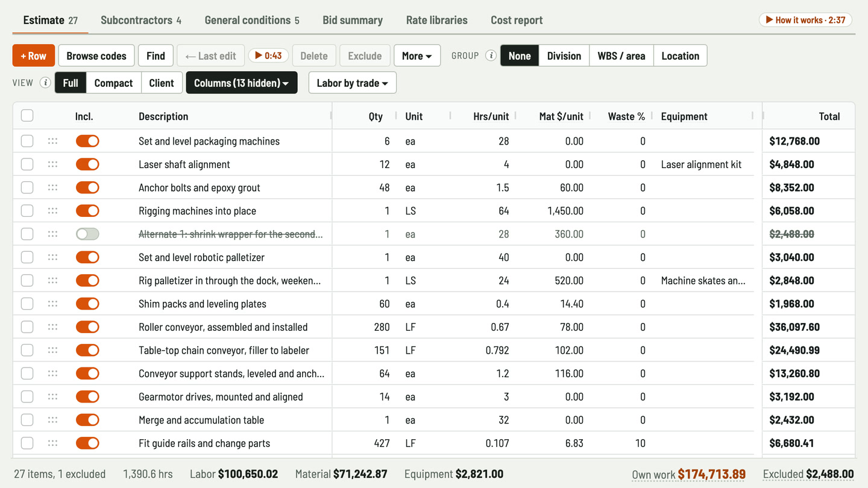The width and height of the screenshot is (868, 488).
Task: Switch to Client view
Action: 162,83
